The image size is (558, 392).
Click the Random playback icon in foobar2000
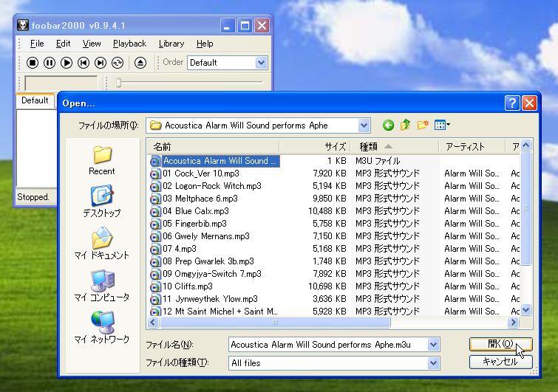pos(118,63)
